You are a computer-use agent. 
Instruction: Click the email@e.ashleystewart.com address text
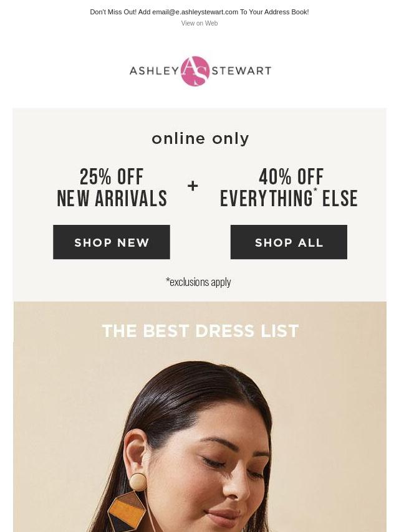(x=195, y=12)
